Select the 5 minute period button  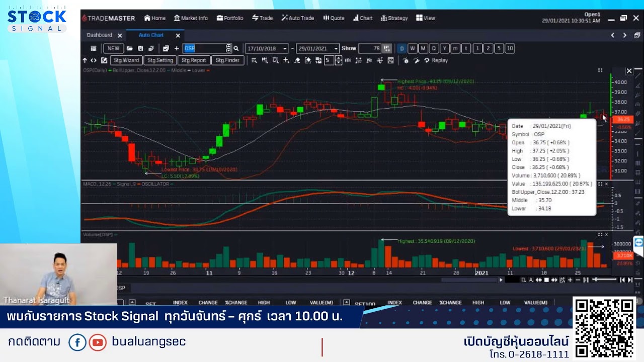[499, 48]
